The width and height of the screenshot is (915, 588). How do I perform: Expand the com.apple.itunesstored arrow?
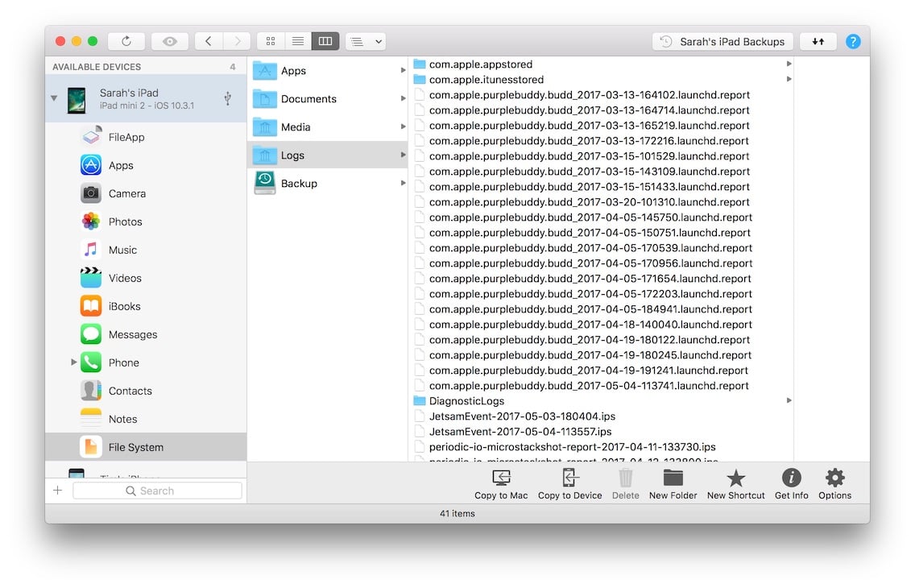click(789, 79)
